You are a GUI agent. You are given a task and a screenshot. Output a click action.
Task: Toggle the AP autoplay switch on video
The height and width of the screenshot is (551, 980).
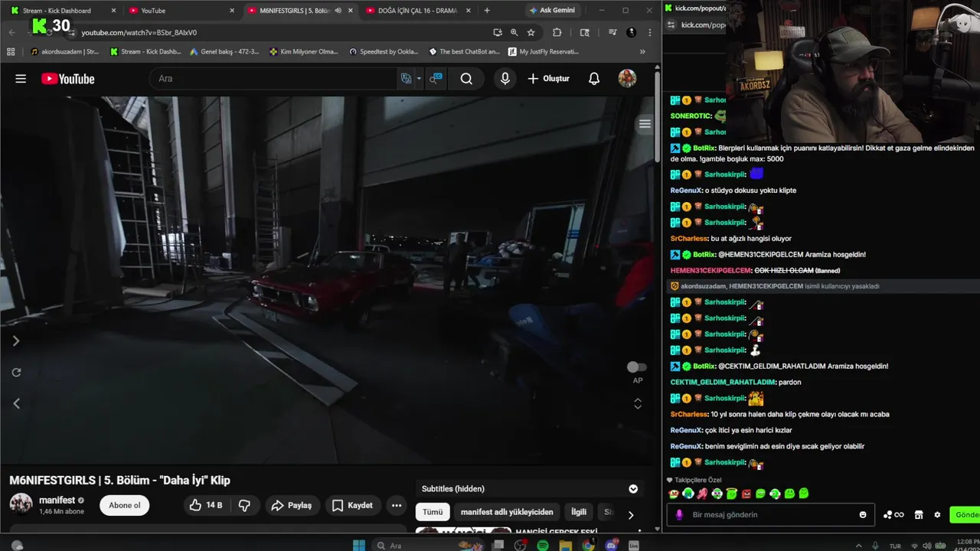click(x=637, y=367)
